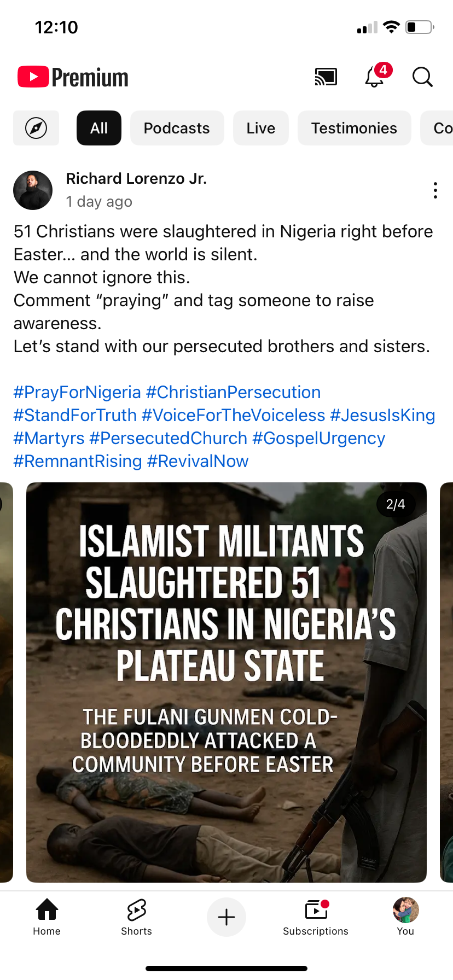The height and width of the screenshot is (980, 453).
Task: Open post options three-dot menu
Action: [x=435, y=190]
